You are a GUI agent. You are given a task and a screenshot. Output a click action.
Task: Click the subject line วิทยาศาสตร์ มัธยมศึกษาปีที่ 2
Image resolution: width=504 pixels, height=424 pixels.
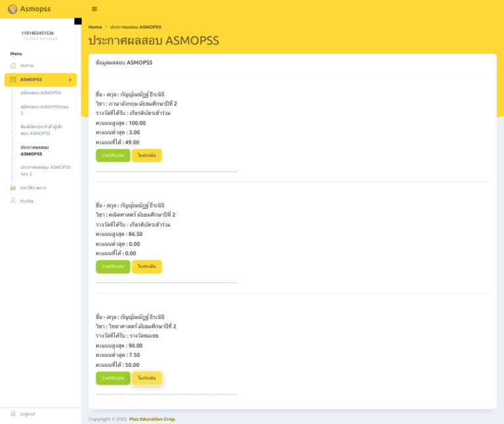click(136, 326)
